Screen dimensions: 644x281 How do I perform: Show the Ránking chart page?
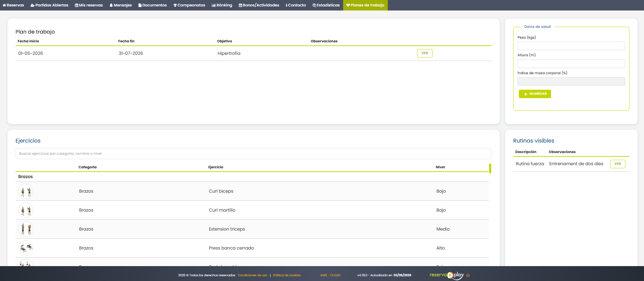[x=222, y=5]
